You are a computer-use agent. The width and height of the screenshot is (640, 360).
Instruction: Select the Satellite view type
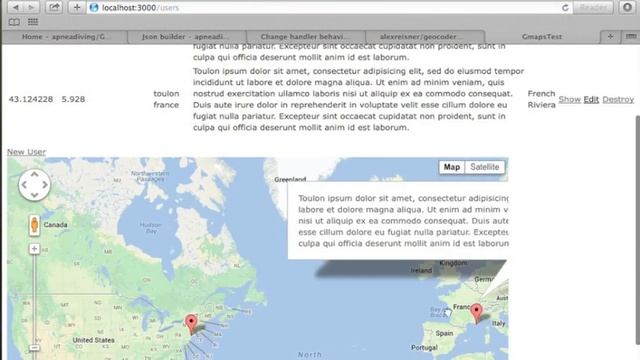tap(484, 167)
